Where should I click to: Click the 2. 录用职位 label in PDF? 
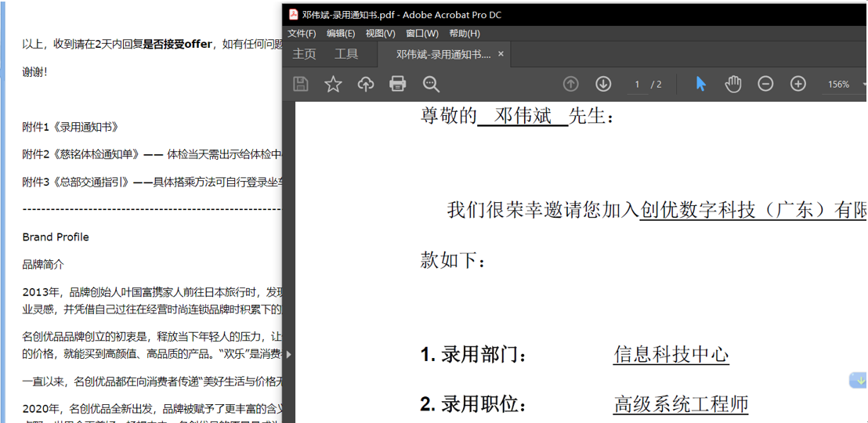pyautogui.click(x=472, y=405)
